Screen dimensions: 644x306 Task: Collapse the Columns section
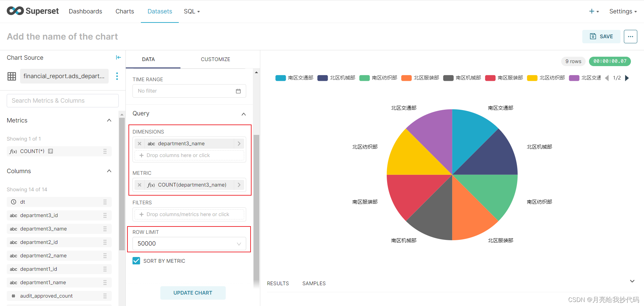(x=109, y=171)
